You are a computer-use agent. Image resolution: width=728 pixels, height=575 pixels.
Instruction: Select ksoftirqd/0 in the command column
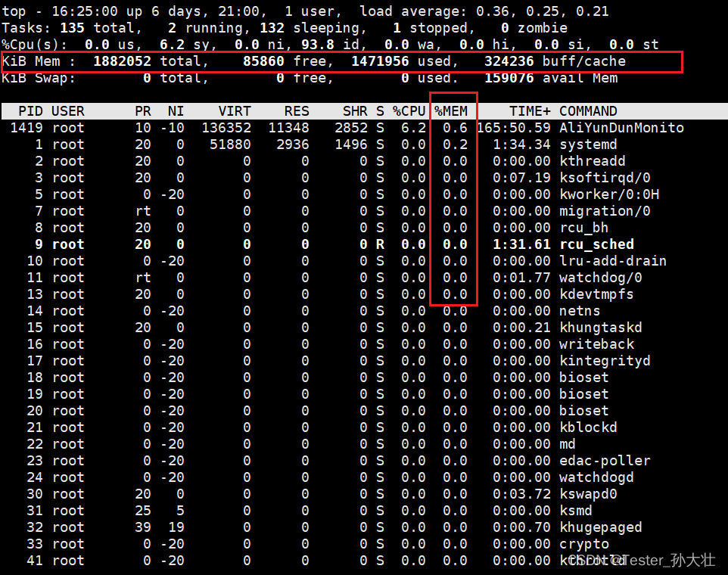605,178
